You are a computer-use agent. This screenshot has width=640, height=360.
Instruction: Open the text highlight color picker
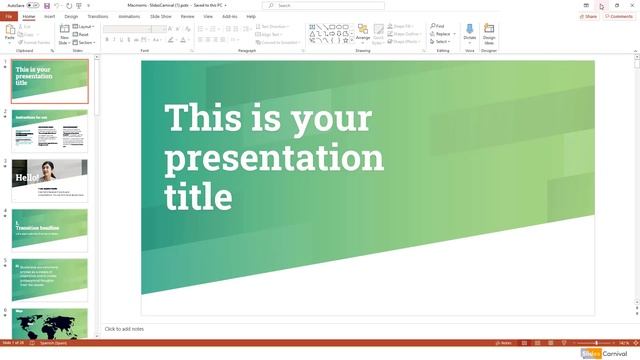[x=172, y=40]
